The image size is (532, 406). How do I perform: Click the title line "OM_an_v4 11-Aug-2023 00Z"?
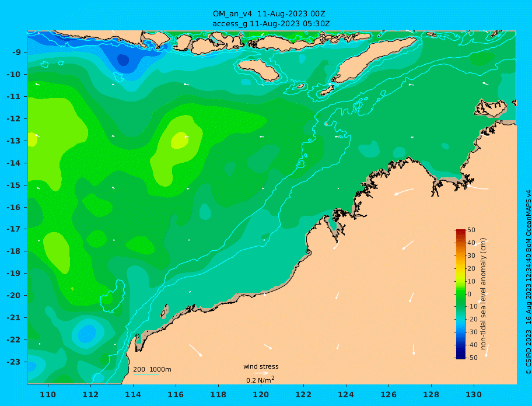click(x=269, y=14)
